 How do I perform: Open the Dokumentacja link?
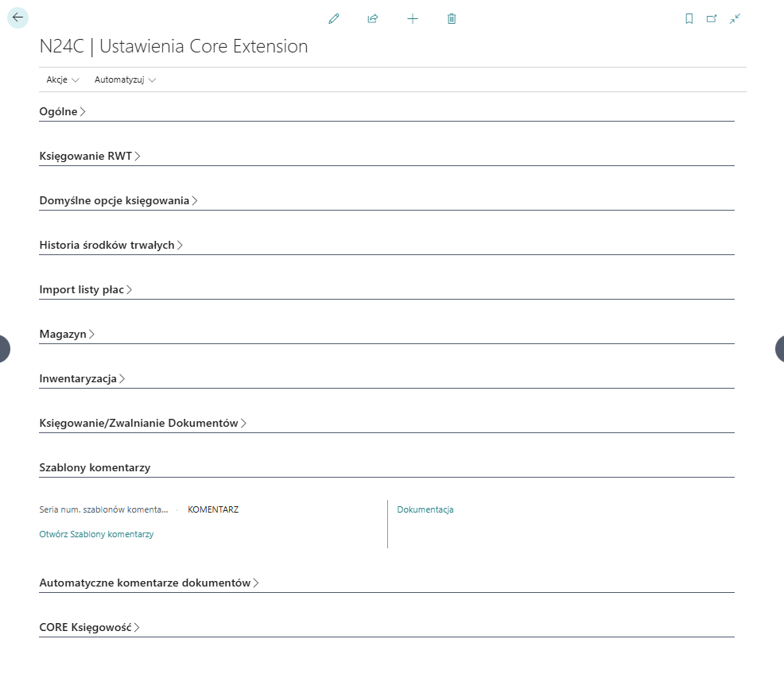click(x=425, y=509)
